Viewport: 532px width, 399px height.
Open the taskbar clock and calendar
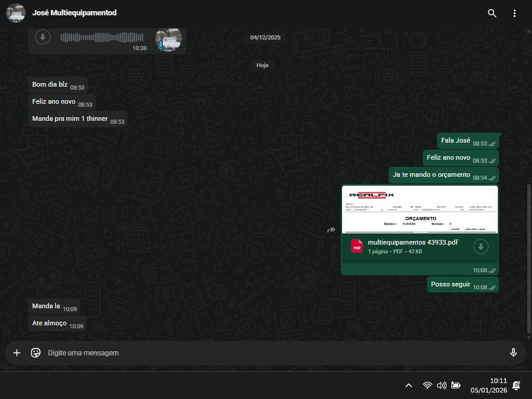(x=488, y=385)
